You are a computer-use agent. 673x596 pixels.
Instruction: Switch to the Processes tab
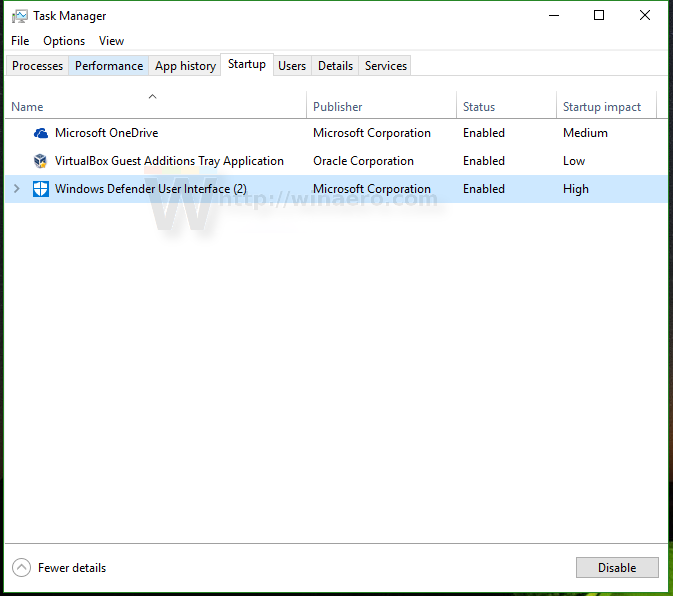pos(37,66)
